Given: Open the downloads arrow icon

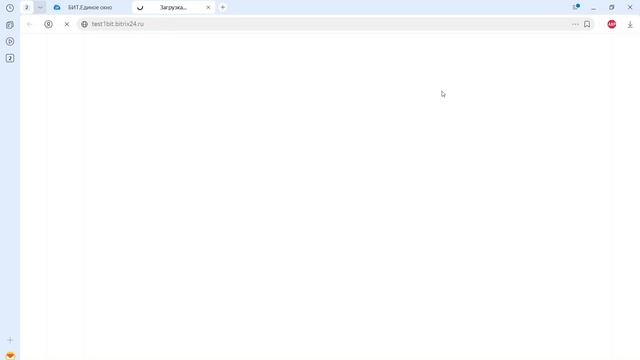Looking at the screenshot, I should coord(630,24).
